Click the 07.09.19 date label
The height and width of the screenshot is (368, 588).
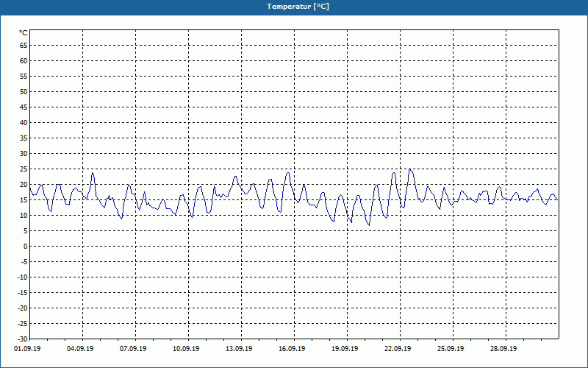(x=133, y=349)
